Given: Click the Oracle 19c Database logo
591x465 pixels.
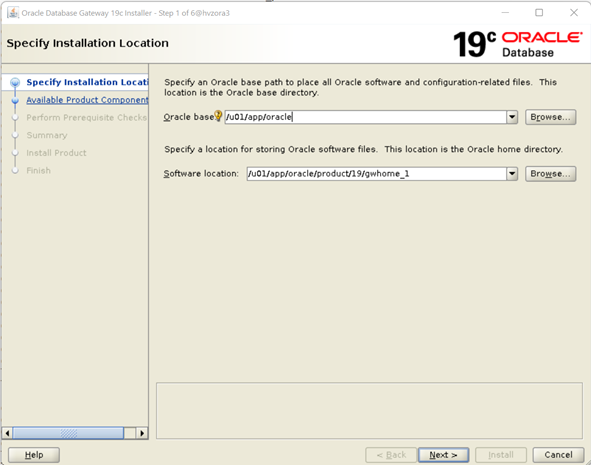Looking at the screenshot, I should click(x=518, y=44).
